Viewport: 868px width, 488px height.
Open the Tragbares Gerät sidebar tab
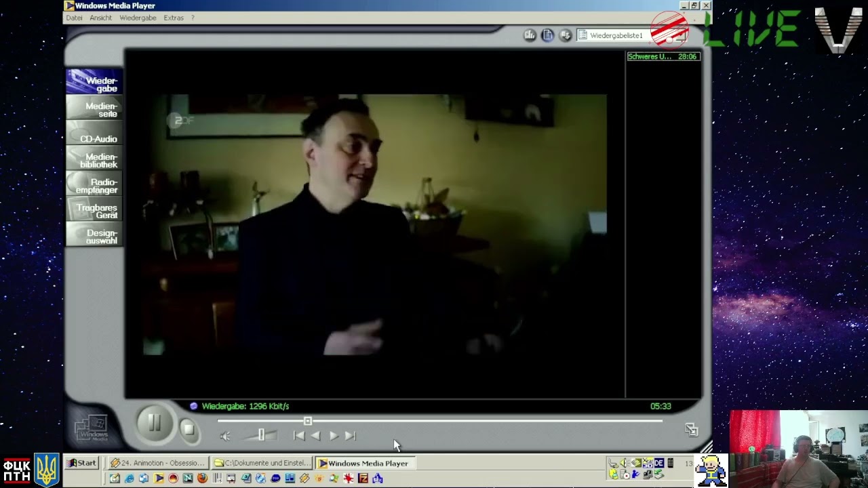click(x=94, y=209)
